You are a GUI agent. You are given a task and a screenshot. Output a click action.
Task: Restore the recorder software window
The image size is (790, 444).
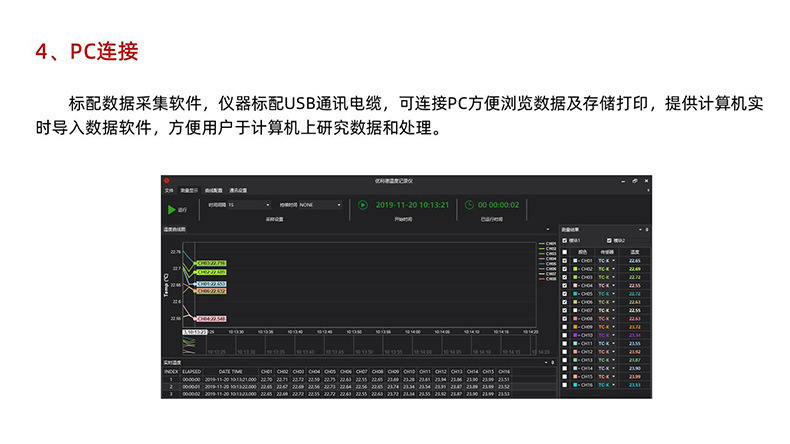click(x=635, y=181)
